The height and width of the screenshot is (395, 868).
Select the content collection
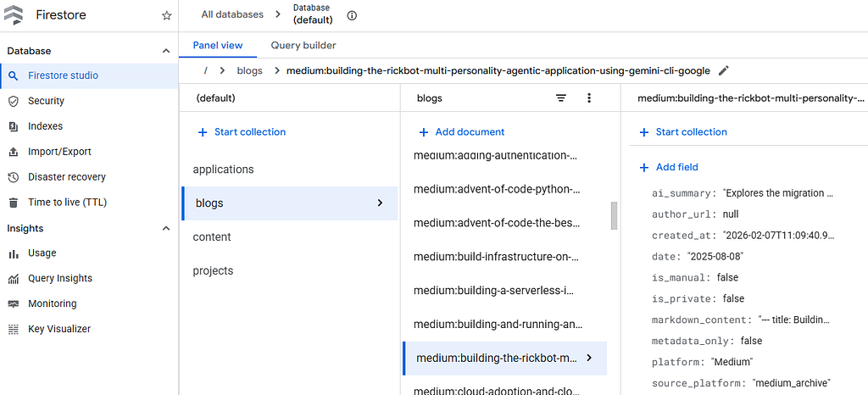click(x=290, y=237)
